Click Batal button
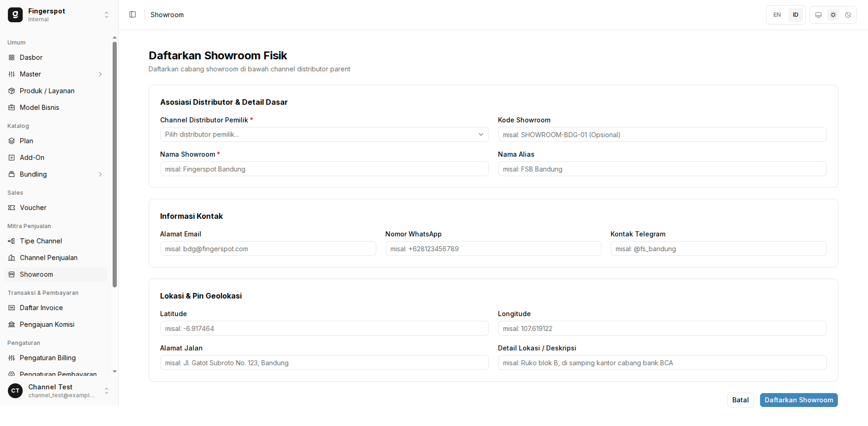 coord(741,400)
